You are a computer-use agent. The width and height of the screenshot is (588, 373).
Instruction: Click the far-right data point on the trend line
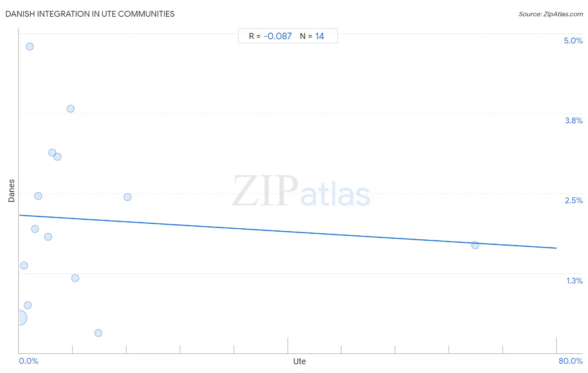point(475,245)
